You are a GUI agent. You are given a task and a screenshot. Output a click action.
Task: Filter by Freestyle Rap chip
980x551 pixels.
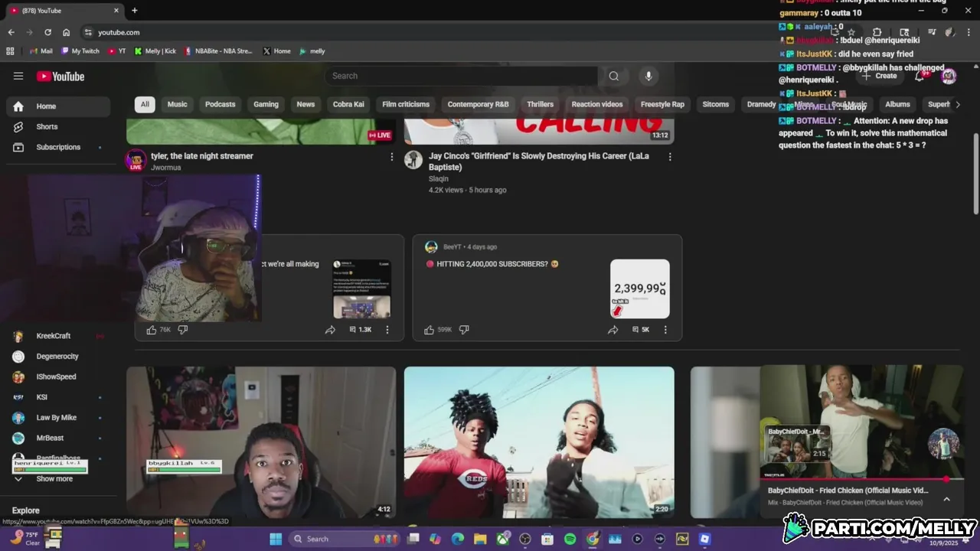[662, 104]
